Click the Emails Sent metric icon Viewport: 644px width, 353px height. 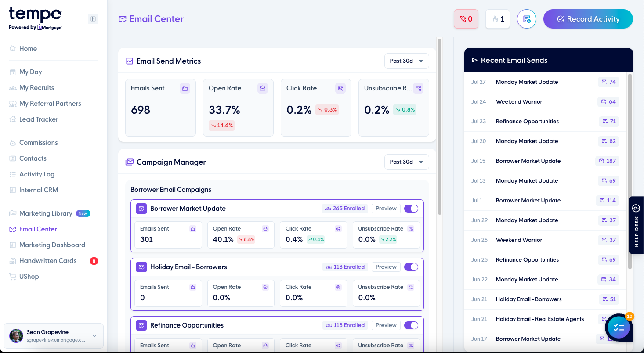[185, 88]
